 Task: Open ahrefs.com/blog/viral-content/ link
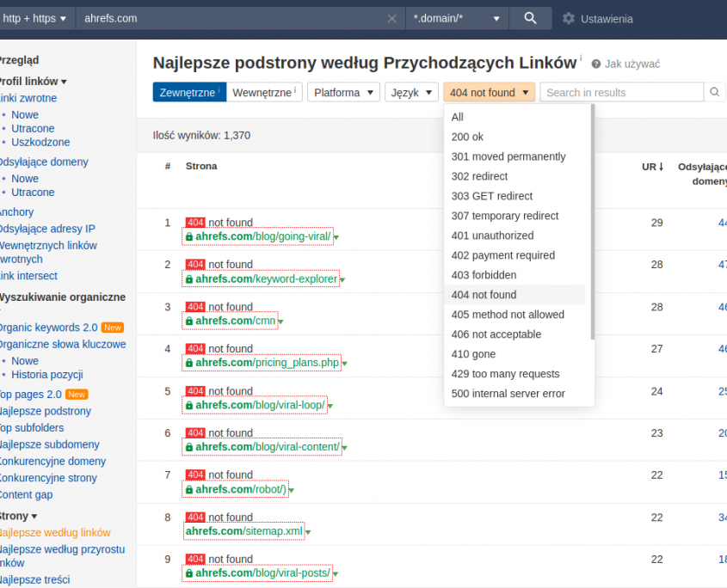coord(268,447)
